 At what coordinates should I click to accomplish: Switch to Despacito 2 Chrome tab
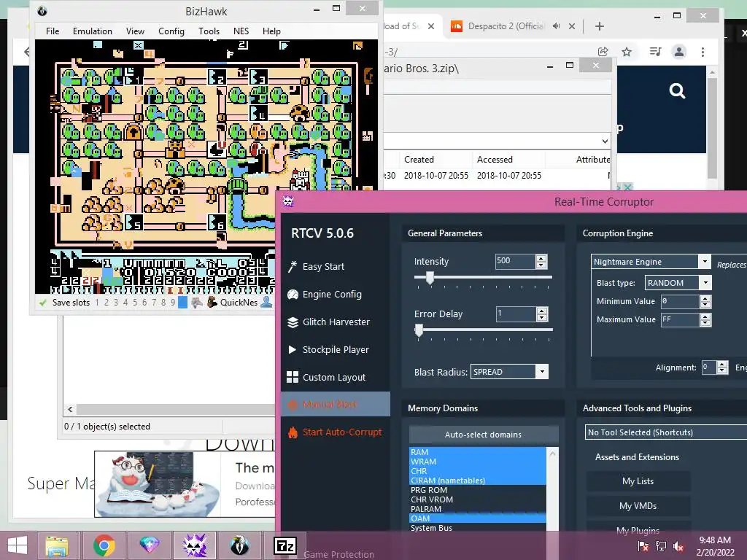505,26
